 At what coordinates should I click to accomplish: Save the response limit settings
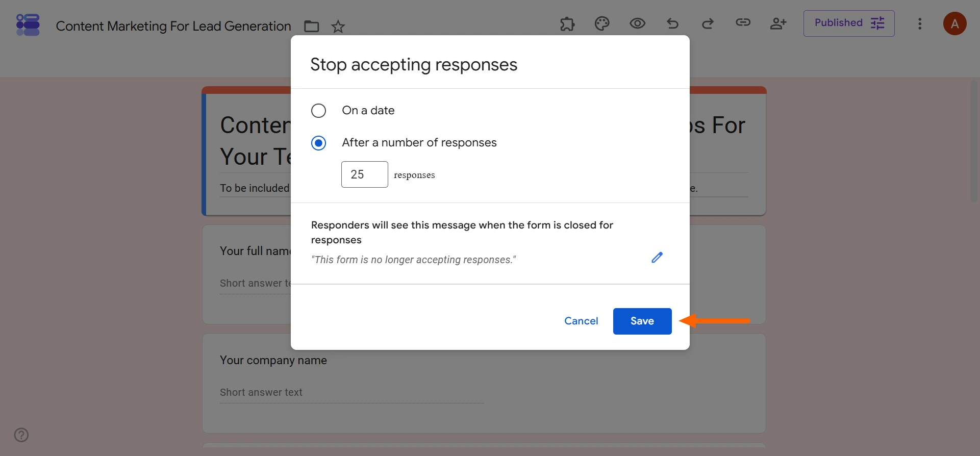642,321
